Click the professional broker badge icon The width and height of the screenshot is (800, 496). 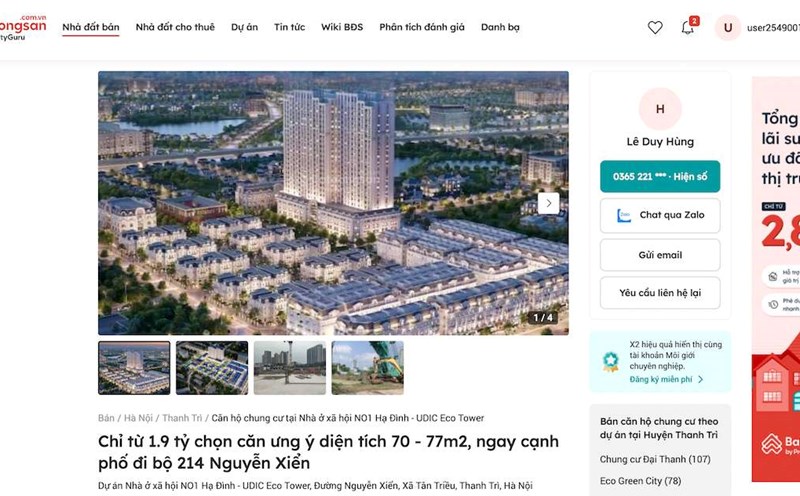pos(610,361)
